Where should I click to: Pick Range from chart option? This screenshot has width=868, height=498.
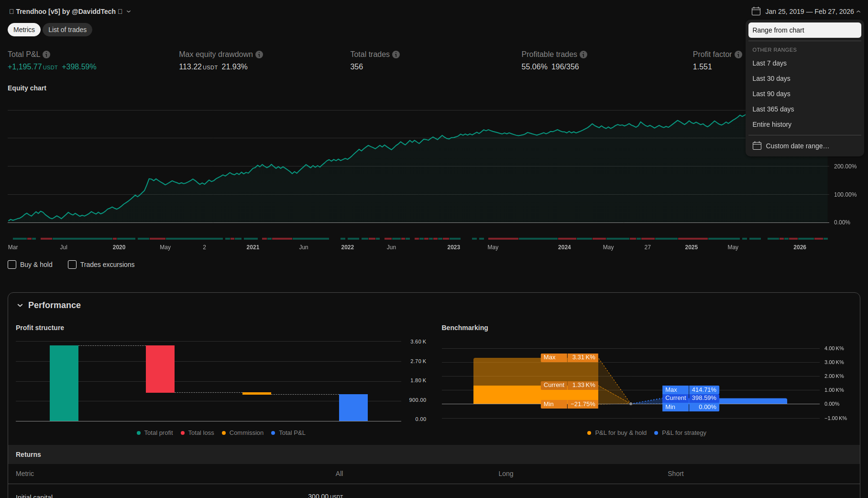[778, 30]
